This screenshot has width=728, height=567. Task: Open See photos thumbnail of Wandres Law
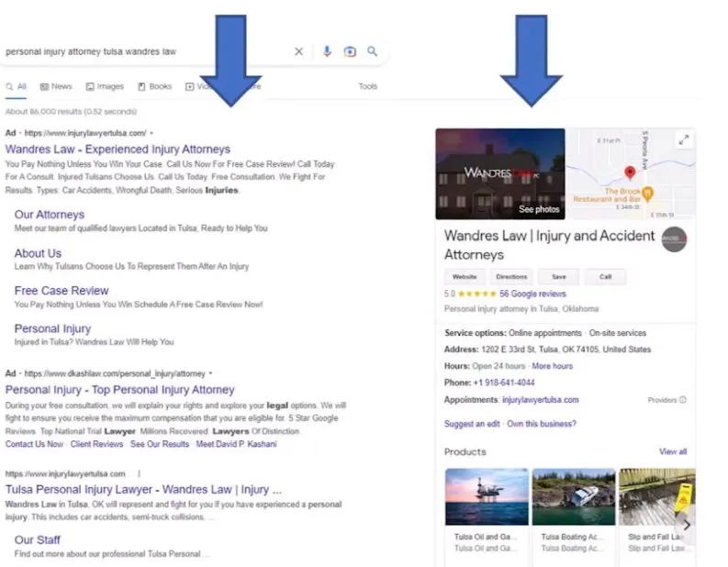[500, 173]
